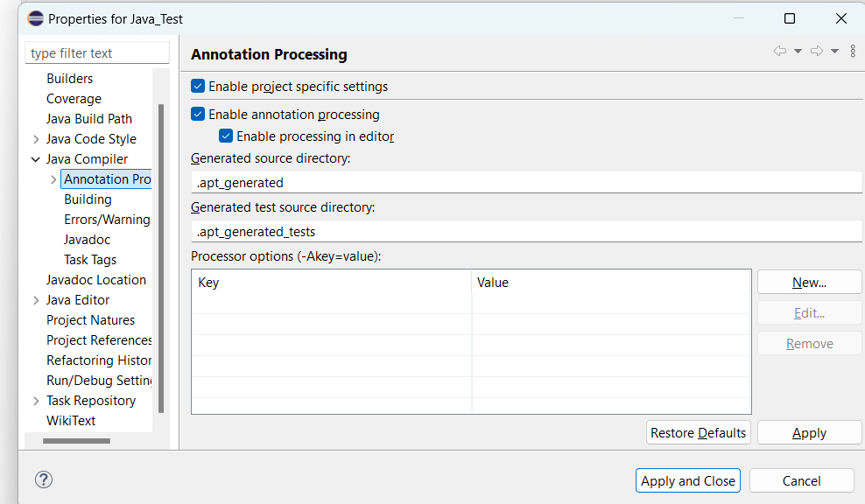Disable the Enable annotation processing checkbox
This screenshot has width=865, height=504.
coord(198,115)
